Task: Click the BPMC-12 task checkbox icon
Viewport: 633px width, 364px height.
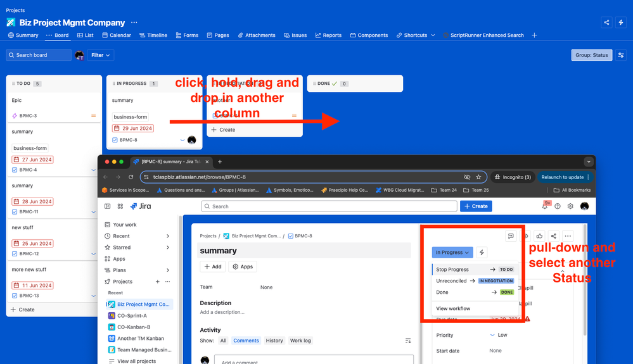Action: coord(15,254)
